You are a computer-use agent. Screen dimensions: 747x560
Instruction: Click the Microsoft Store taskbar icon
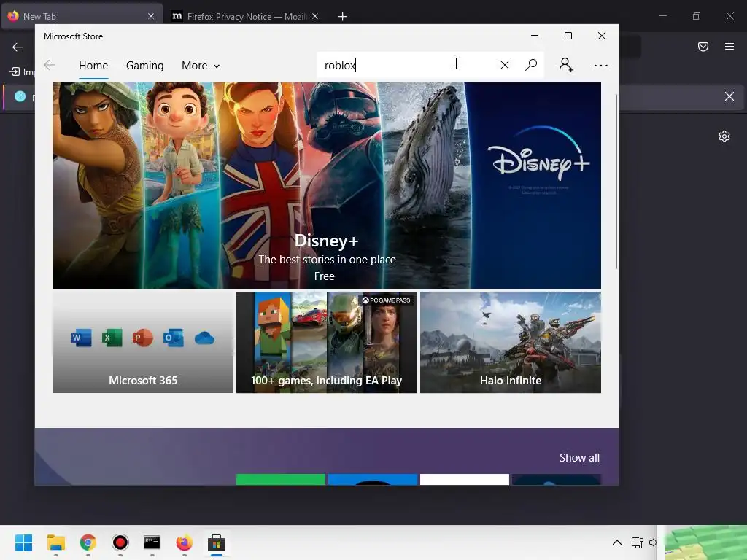(216, 542)
